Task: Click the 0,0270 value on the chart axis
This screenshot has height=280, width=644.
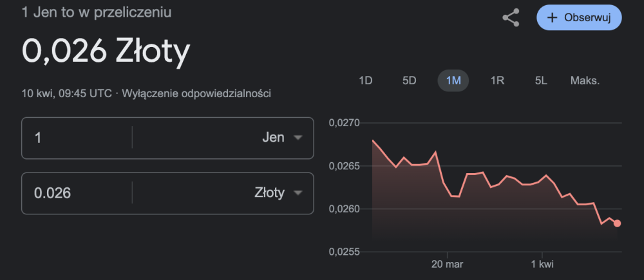Action: click(x=343, y=122)
